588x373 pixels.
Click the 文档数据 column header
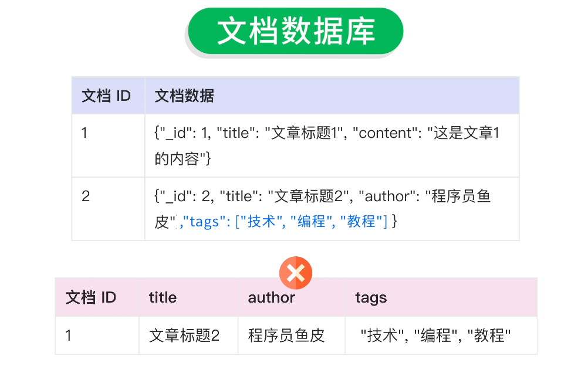pos(184,96)
